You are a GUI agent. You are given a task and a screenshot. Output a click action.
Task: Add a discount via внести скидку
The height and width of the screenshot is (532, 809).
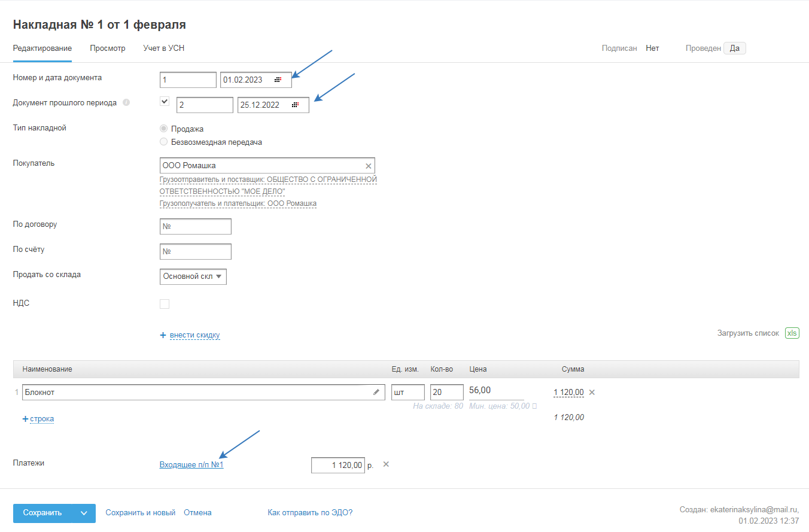coord(194,335)
